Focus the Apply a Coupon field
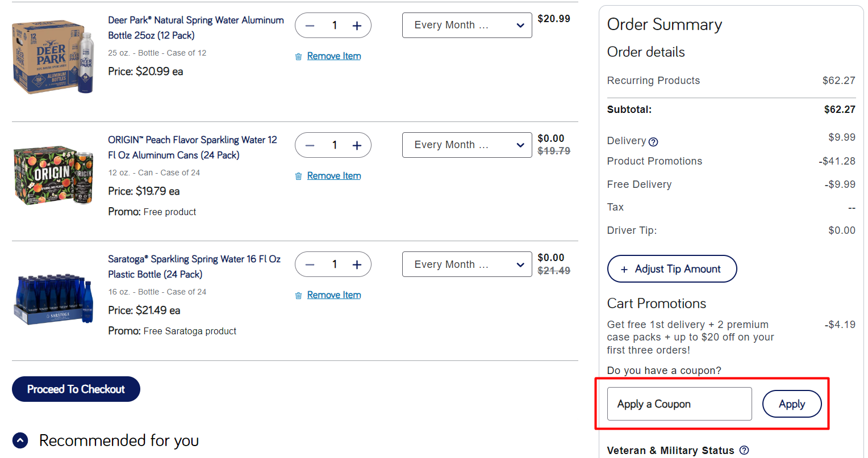The image size is (868, 458). click(679, 404)
